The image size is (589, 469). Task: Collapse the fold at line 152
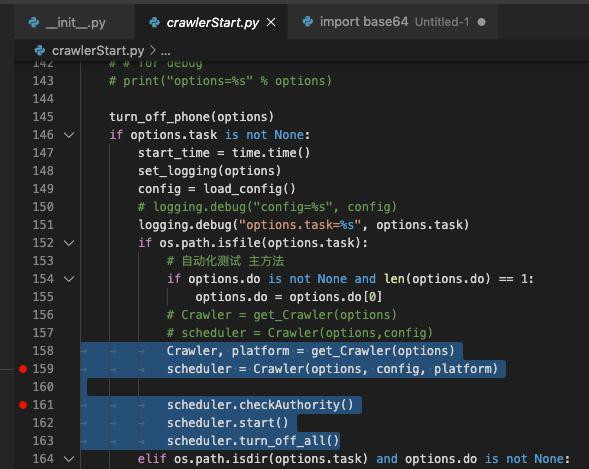click(69, 243)
